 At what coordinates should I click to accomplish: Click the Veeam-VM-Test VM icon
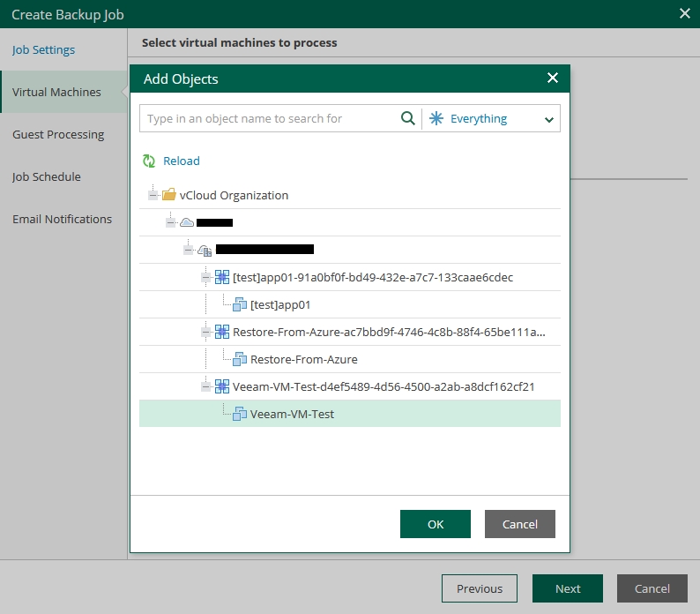[240, 414]
